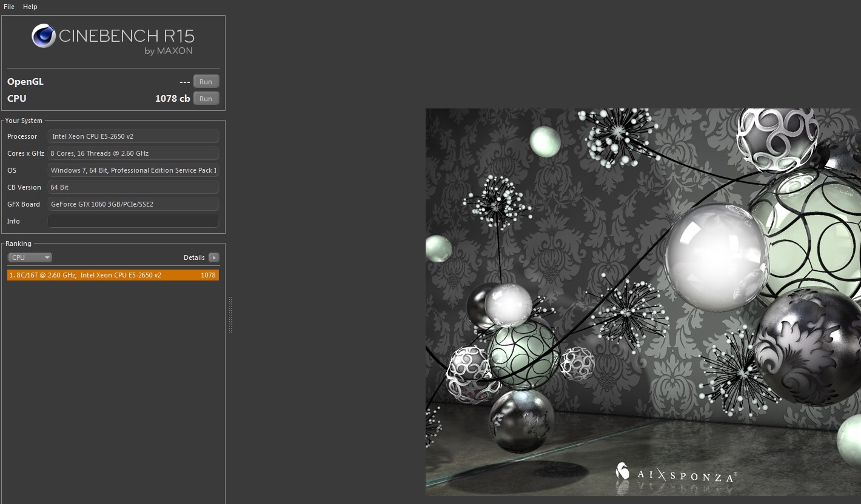Click the rendered spheres scene image
This screenshot has height=504, width=861.
643,302
